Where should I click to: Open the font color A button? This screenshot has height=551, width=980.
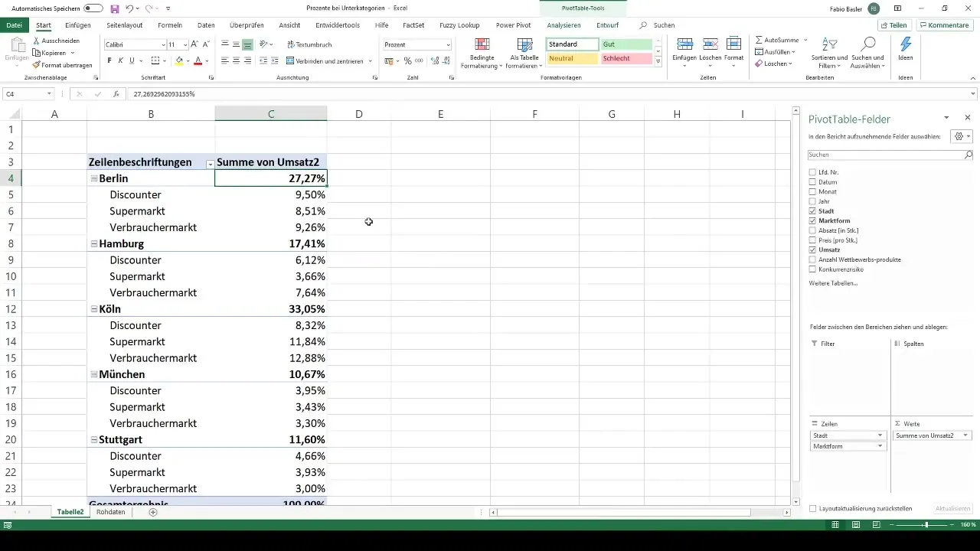[x=198, y=60]
